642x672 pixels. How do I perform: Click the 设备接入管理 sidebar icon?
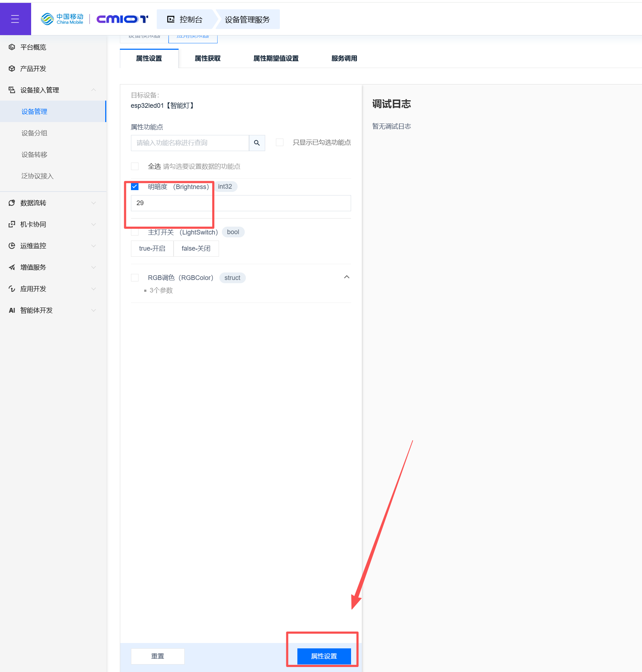point(12,90)
